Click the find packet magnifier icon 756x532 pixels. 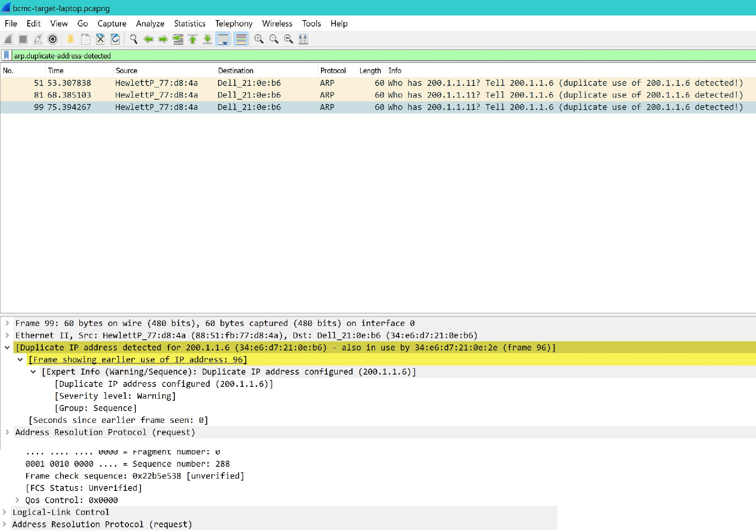(133, 39)
